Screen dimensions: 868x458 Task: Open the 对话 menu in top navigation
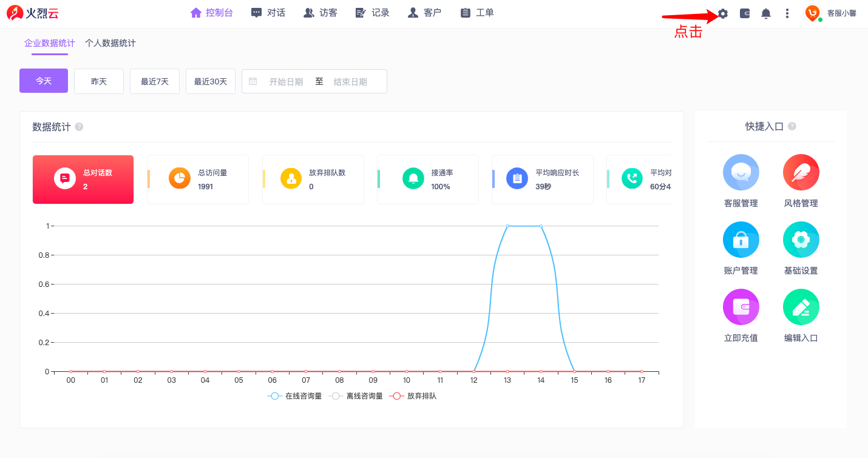click(x=268, y=13)
